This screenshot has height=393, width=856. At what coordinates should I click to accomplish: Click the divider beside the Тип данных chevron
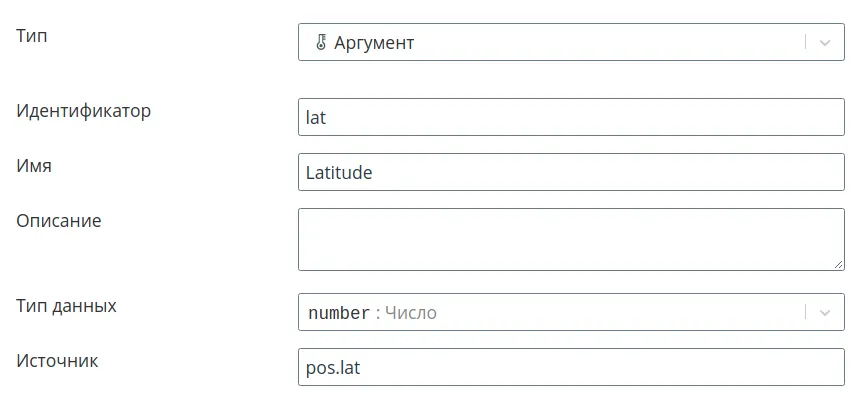point(805,313)
